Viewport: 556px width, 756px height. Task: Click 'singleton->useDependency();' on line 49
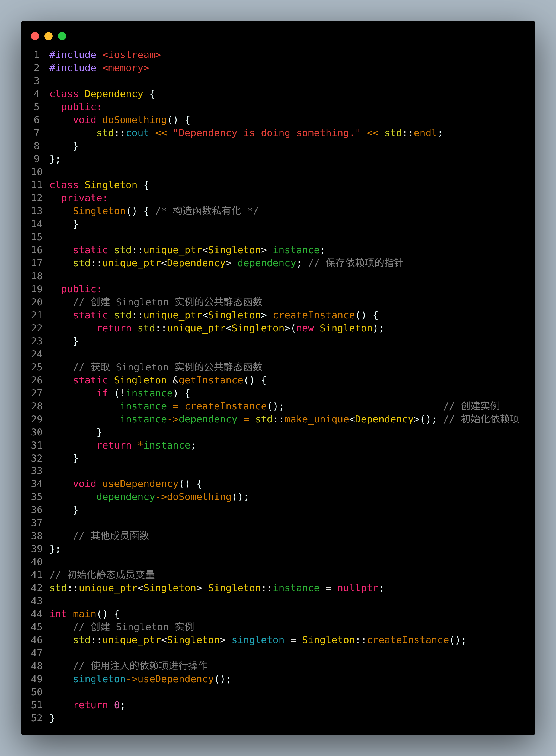152,679
